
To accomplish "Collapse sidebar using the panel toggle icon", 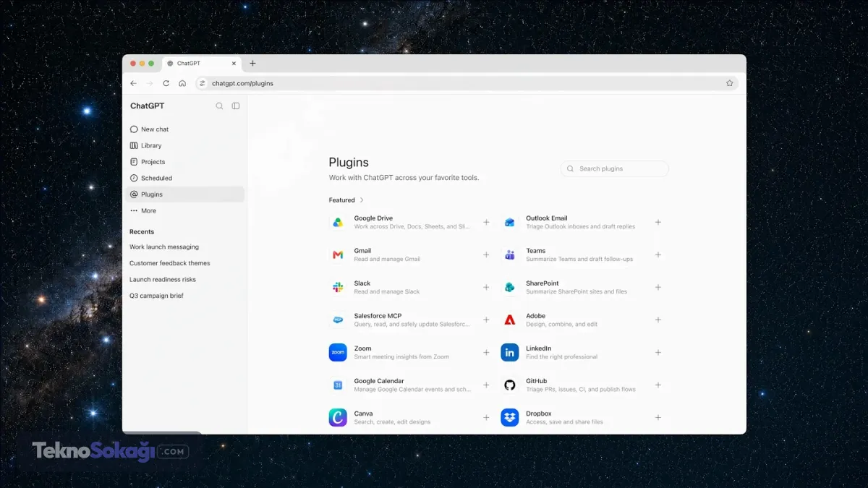I will tap(236, 106).
